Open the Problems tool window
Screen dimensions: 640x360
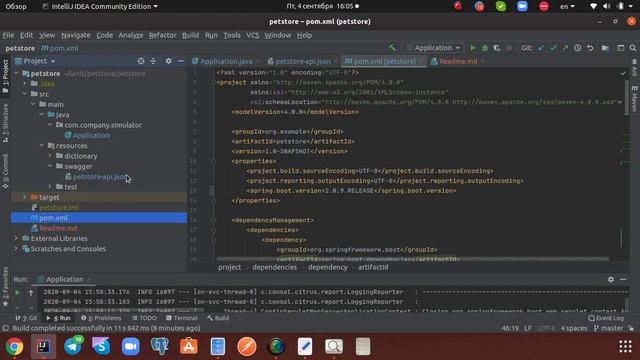(x=101, y=318)
